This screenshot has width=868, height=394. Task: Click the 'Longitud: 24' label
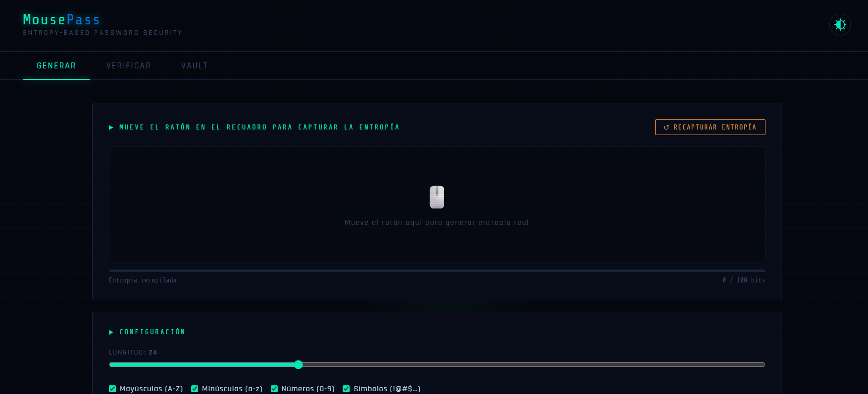click(133, 352)
